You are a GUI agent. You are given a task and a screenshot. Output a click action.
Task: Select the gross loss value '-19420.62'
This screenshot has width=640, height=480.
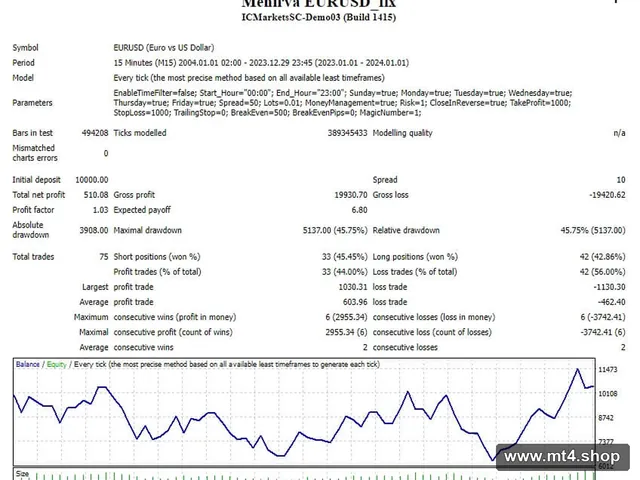[607, 195]
